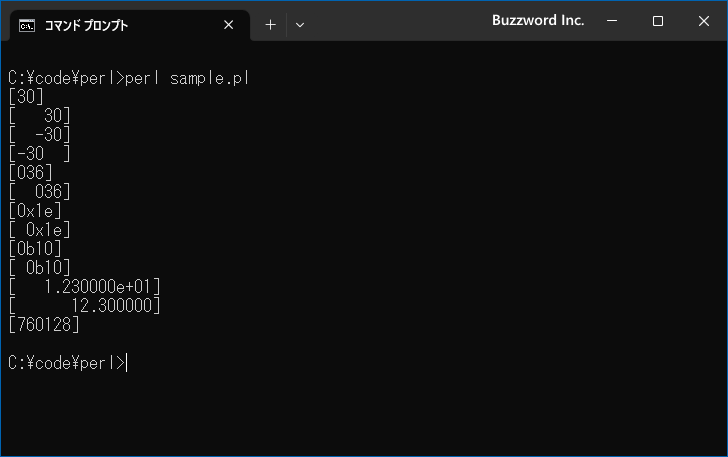Click the [036] output line

[x=30, y=173]
